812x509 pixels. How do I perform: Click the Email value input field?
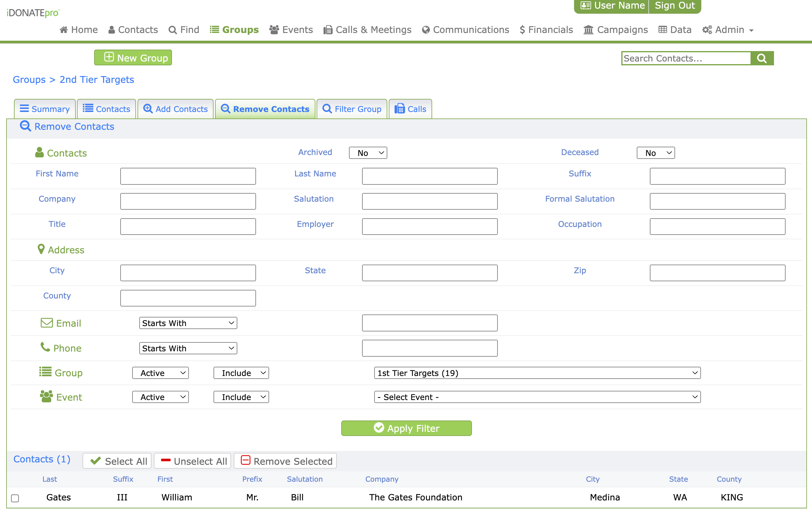point(429,323)
